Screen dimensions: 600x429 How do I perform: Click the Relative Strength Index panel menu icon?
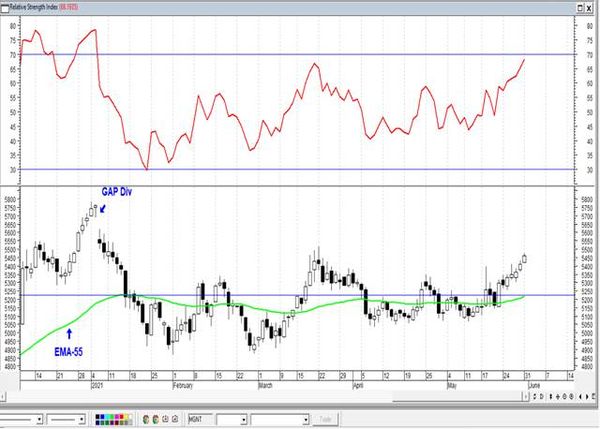(5, 8)
